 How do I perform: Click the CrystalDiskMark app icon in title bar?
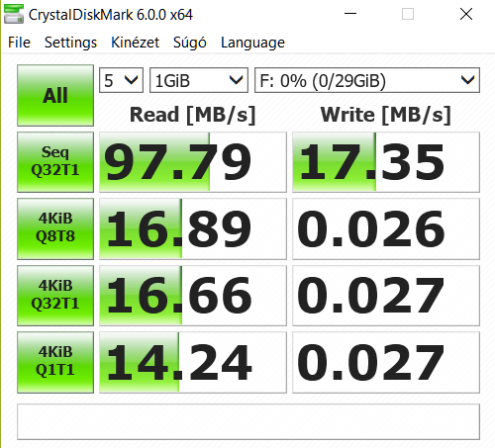pos(14,14)
